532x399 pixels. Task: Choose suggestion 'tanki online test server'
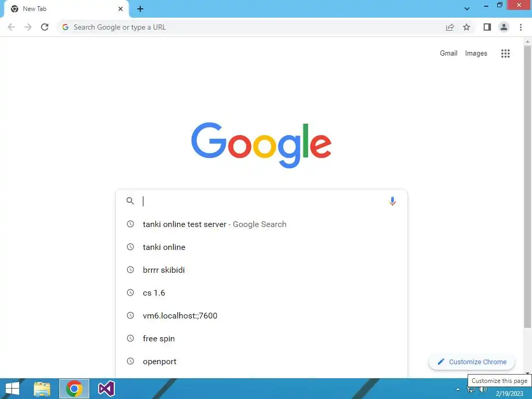point(261,224)
